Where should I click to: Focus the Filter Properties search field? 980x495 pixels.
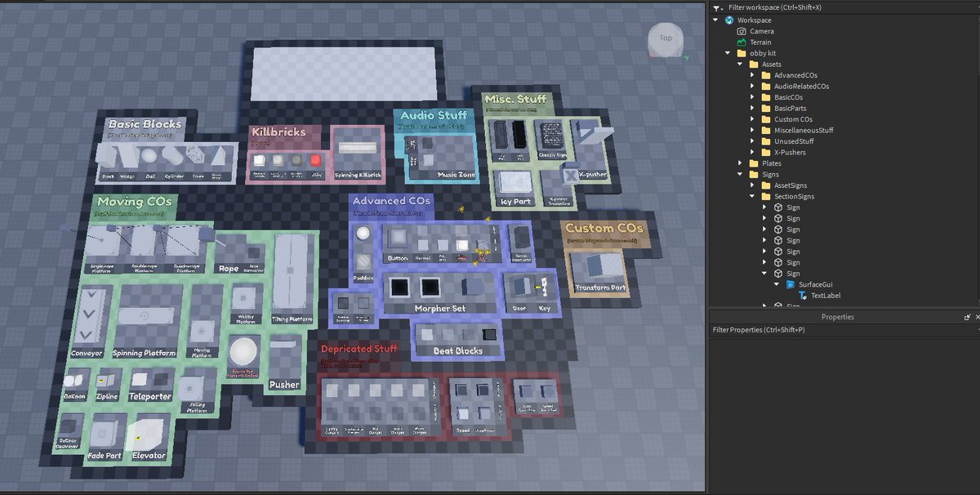[843, 330]
